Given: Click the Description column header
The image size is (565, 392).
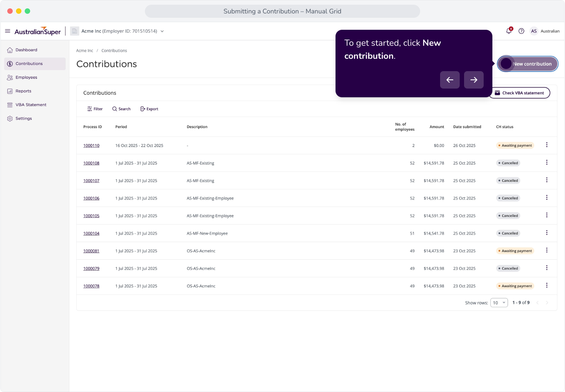Looking at the screenshot, I should (x=197, y=127).
